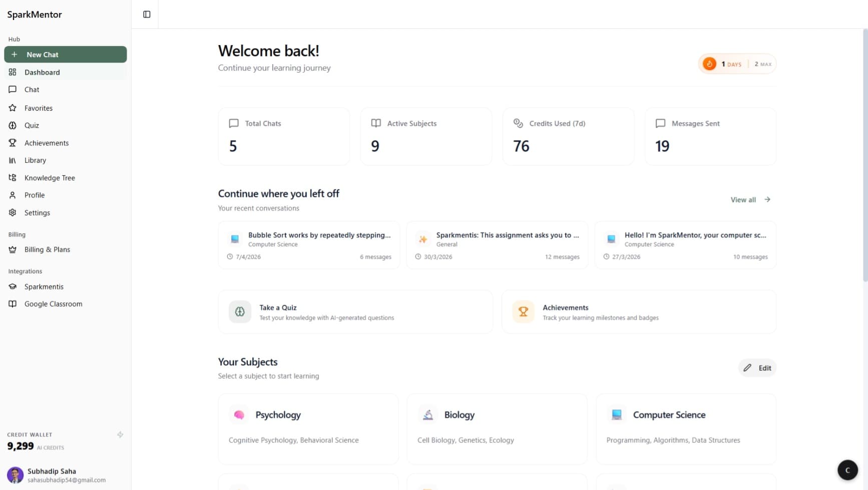Click the Take a Quiz brain icon
The image size is (868, 490).
(x=240, y=311)
